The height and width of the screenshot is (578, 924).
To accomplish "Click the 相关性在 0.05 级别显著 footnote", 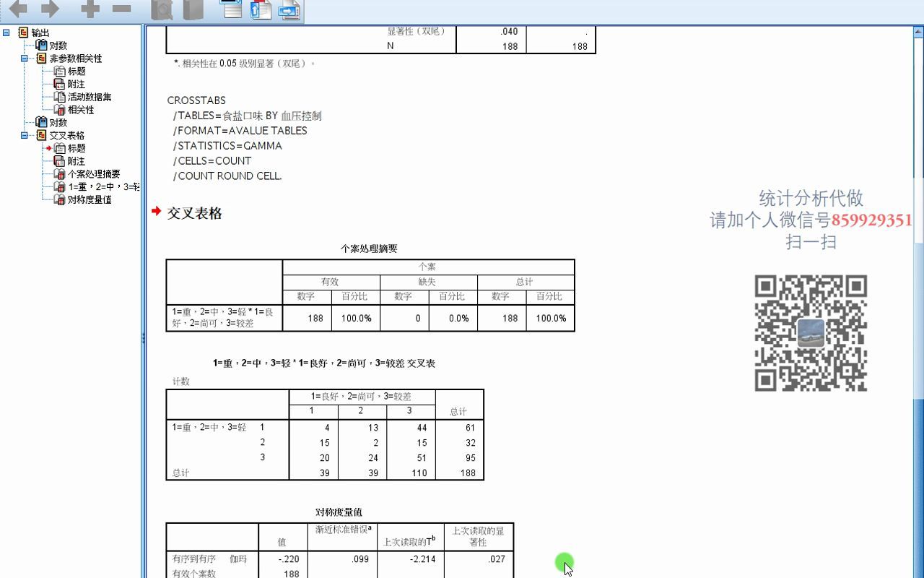I will [x=245, y=64].
